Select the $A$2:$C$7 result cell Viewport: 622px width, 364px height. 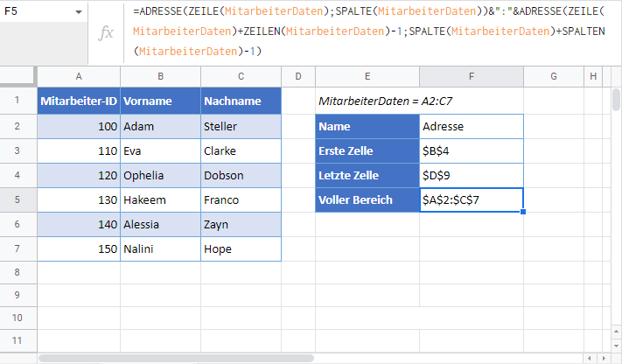(x=472, y=199)
